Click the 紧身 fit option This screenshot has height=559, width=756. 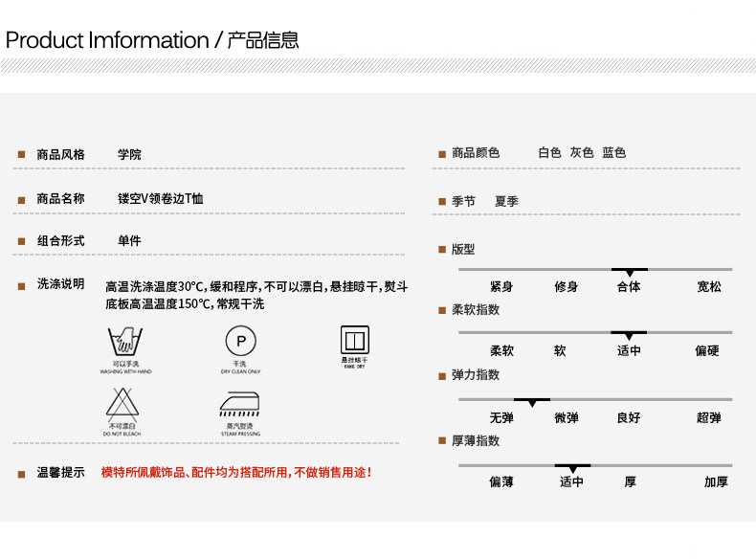(x=501, y=286)
